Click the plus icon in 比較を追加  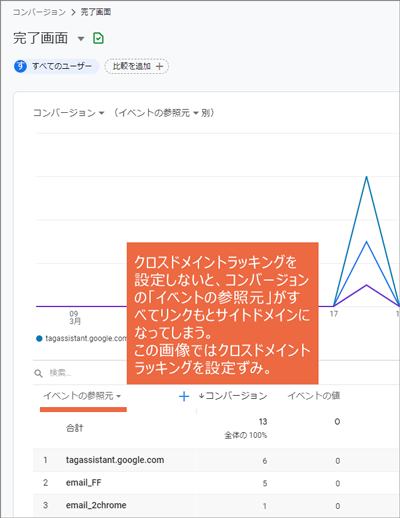coord(160,66)
